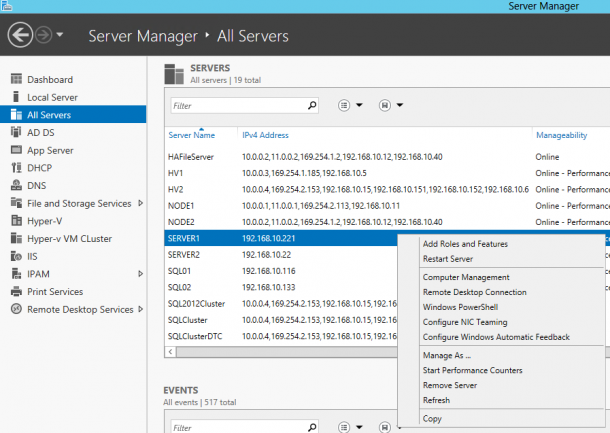Image resolution: width=610 pixels, height=433 pixels.
Task: Expand IPAM submenu arrow
Action: click(140, 274)
